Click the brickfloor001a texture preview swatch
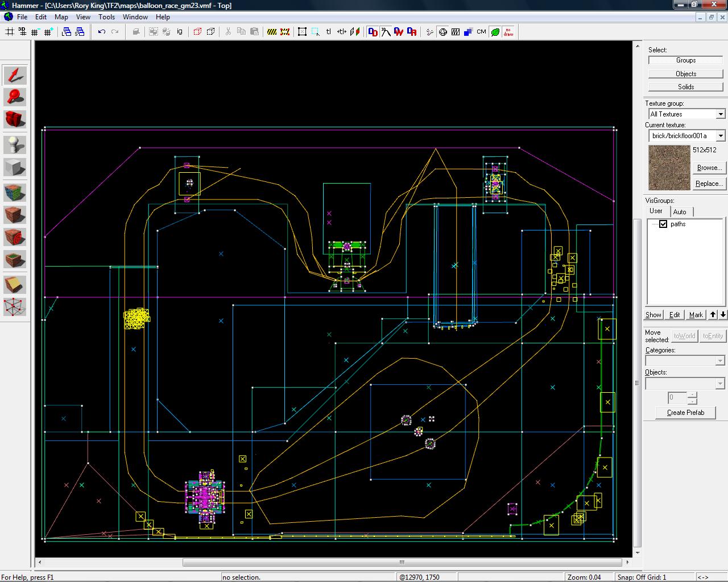The image size is (728, 582). [669, 168]
